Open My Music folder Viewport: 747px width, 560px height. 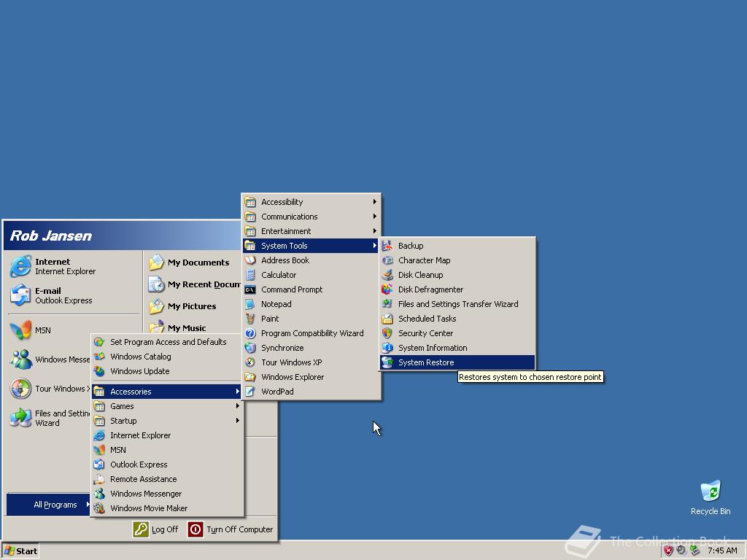(x=193, y=327)
